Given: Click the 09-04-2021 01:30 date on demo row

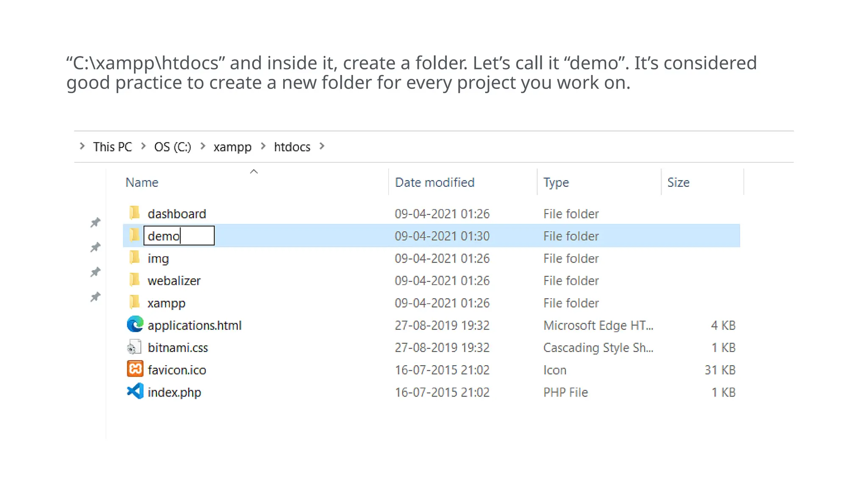Looking at the screenshot, I should [442, 236].
